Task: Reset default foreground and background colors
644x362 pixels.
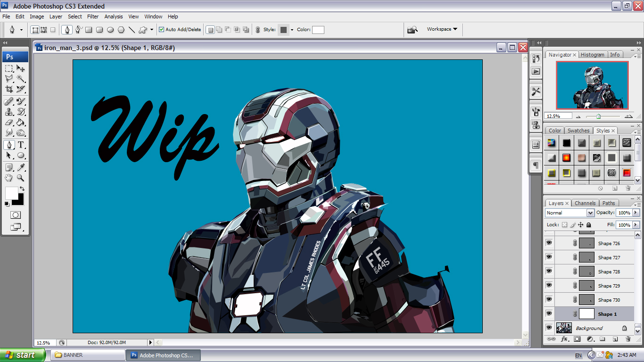Action: point(7,204)
